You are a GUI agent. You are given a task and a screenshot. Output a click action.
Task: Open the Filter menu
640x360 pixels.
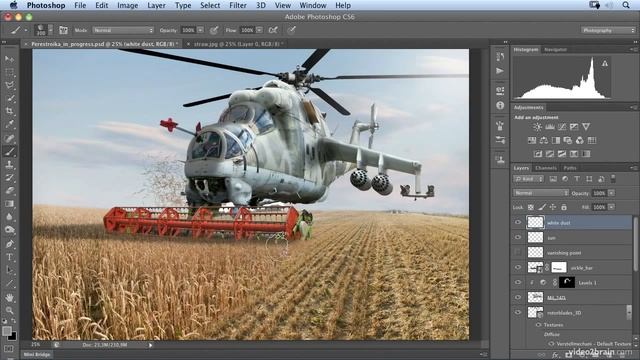tap(238, 5)
